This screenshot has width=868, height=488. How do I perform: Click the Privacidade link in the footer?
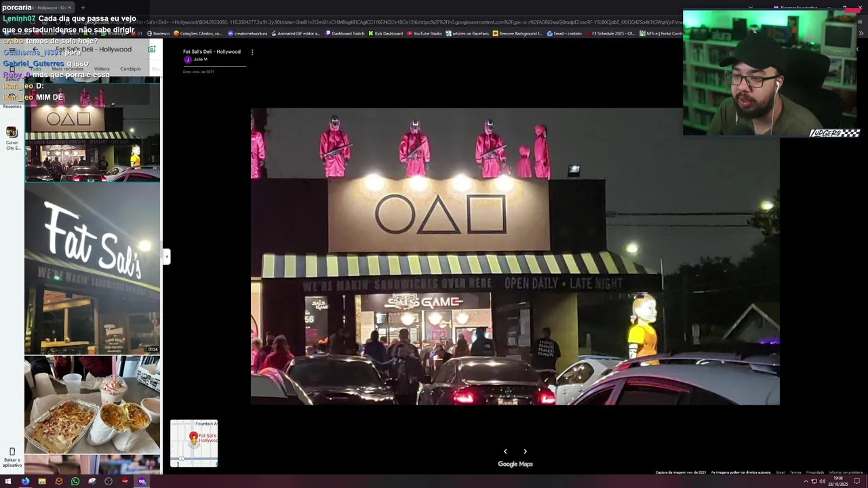click(815, 472)
